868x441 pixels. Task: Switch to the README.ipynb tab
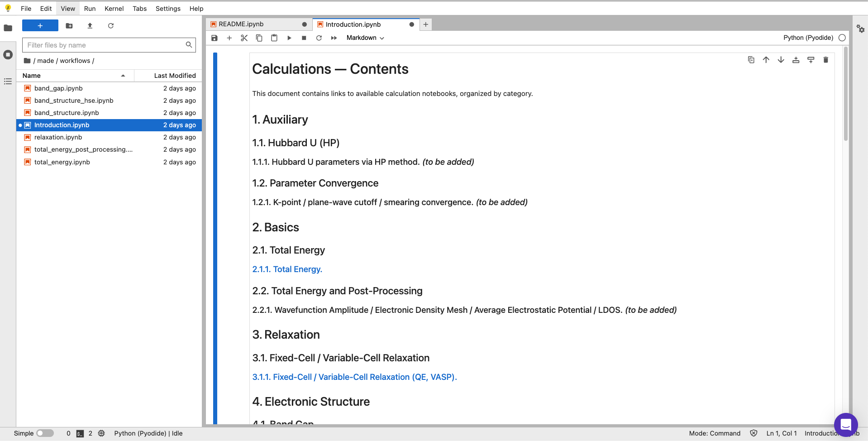pyautogui.click(x=259, y=24)
